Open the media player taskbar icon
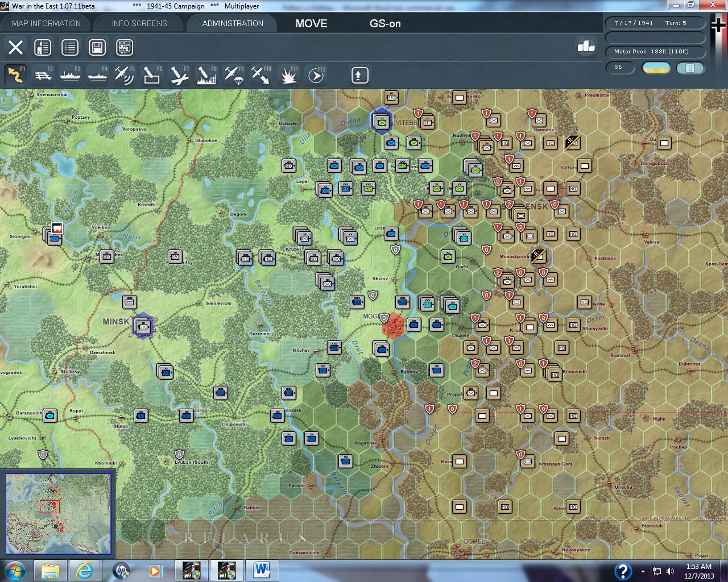 [x=155, y=571]
